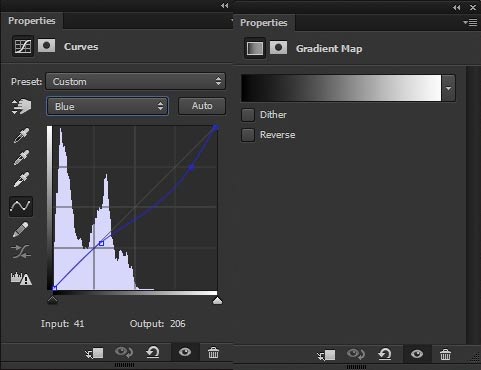Pick the white point eyedropper
This screenshot has height=370, width=481.
[21, 180]
